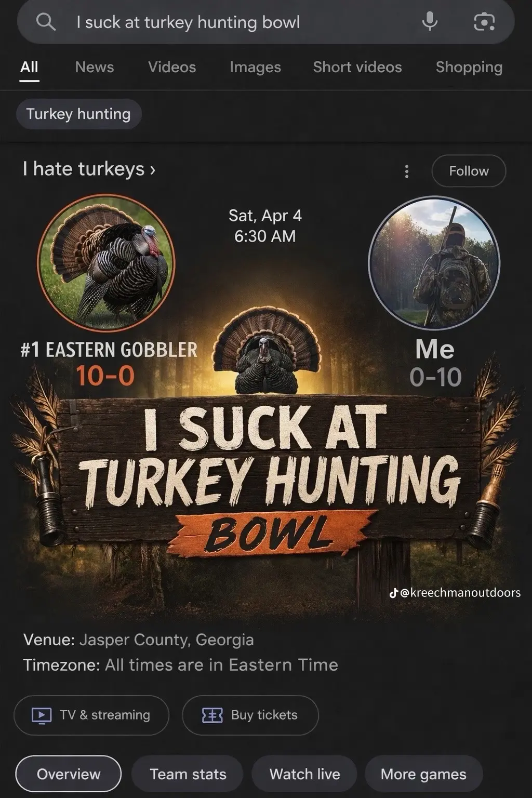Viewport: 532px width, 798px height.
Task: Select the Short videos tab
Action: click(x=357, y=67)
